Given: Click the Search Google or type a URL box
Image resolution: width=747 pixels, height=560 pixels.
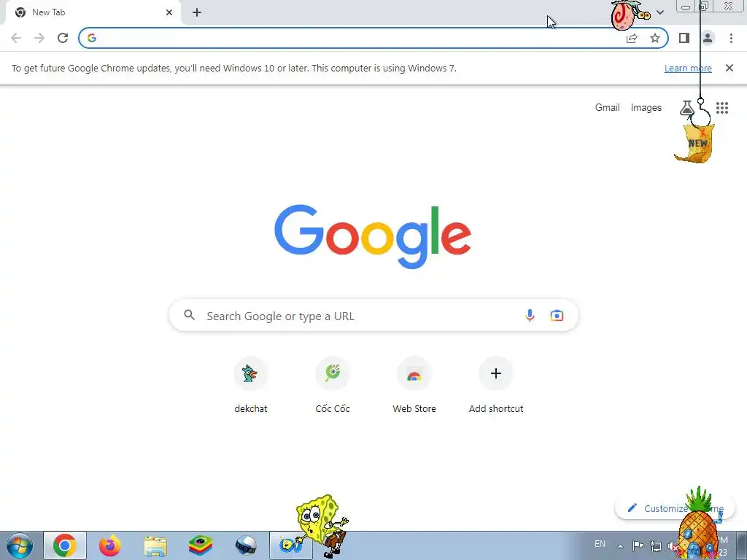Looking at the screenshot, I should point(373,315).
